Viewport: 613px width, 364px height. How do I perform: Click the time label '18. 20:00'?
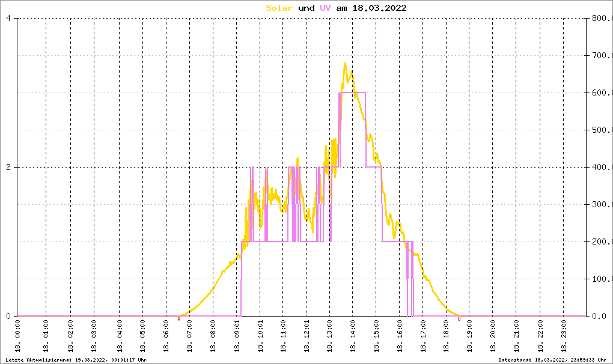[493, 336]
